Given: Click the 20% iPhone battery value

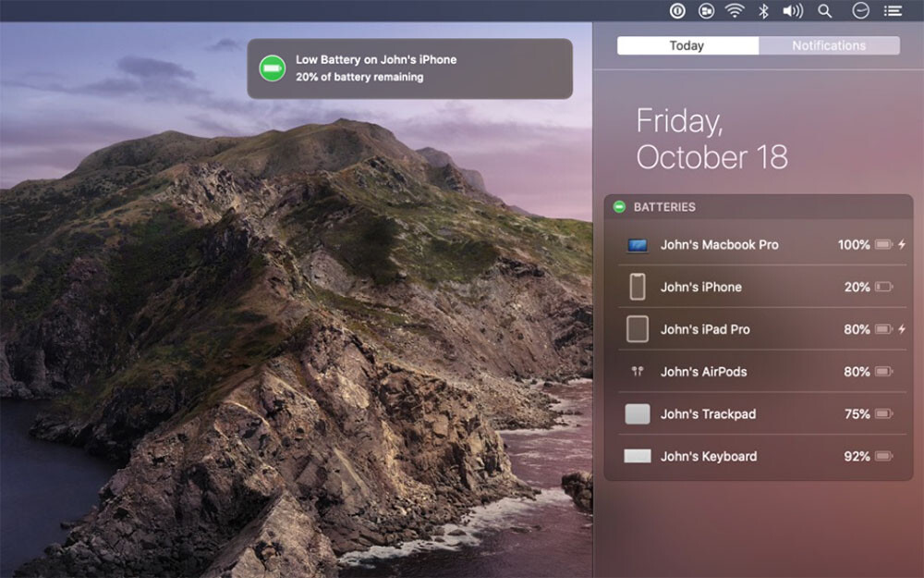Looking at the screenshot, I should point(857,288).
